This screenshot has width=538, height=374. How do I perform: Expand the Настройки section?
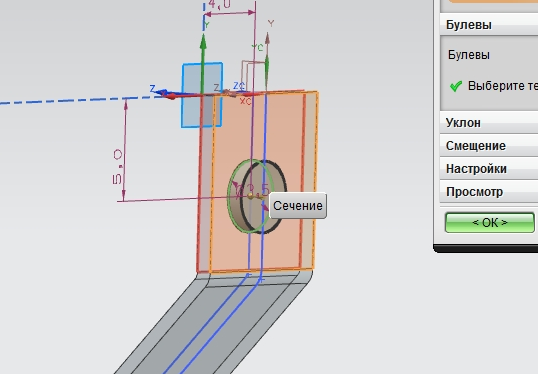[x=489, y=168]
